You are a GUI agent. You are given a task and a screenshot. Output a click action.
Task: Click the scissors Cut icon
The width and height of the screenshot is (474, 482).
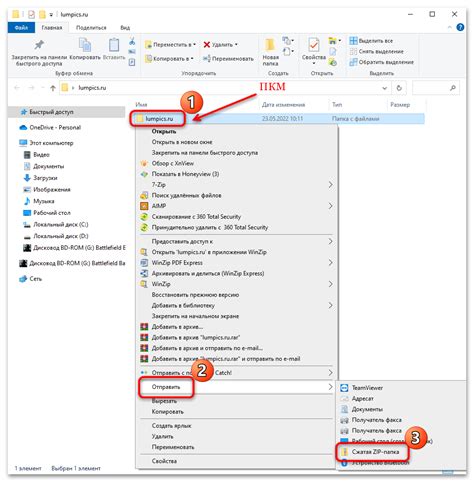pos(132,41)
